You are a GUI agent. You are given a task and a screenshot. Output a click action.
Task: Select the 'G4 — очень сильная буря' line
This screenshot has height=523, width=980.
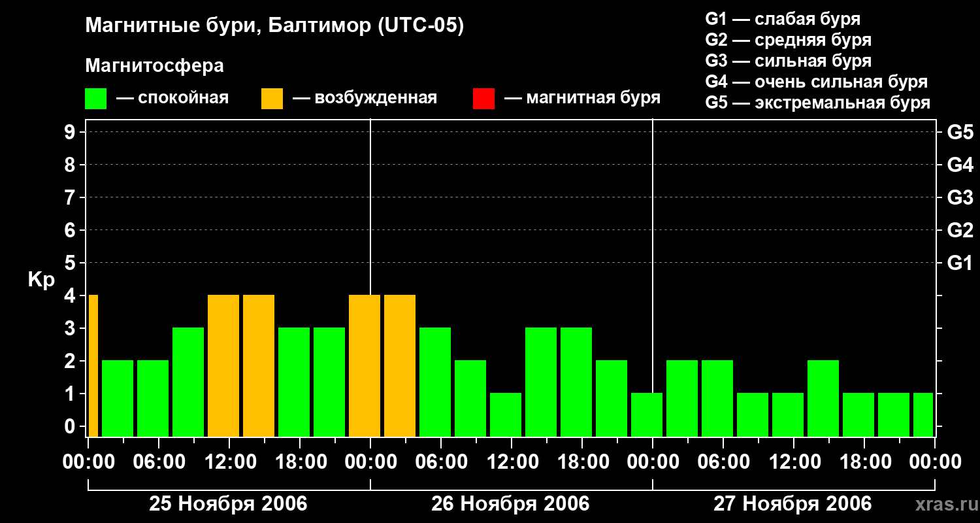click(816, 82)
